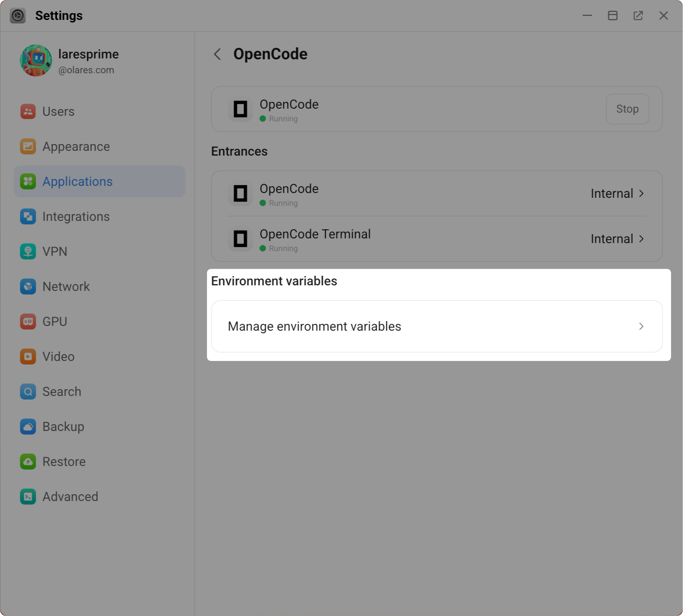Image resolution: width=683 pixels, height=616 pixels.
Task: Stop the OpenCode application
Action: (x=627, y=109)
